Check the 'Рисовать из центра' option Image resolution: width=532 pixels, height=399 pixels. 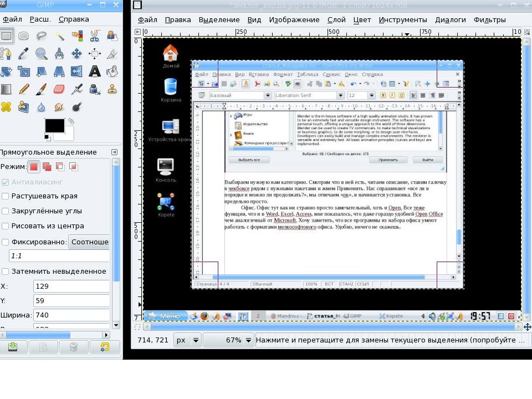tap(5, 226)
